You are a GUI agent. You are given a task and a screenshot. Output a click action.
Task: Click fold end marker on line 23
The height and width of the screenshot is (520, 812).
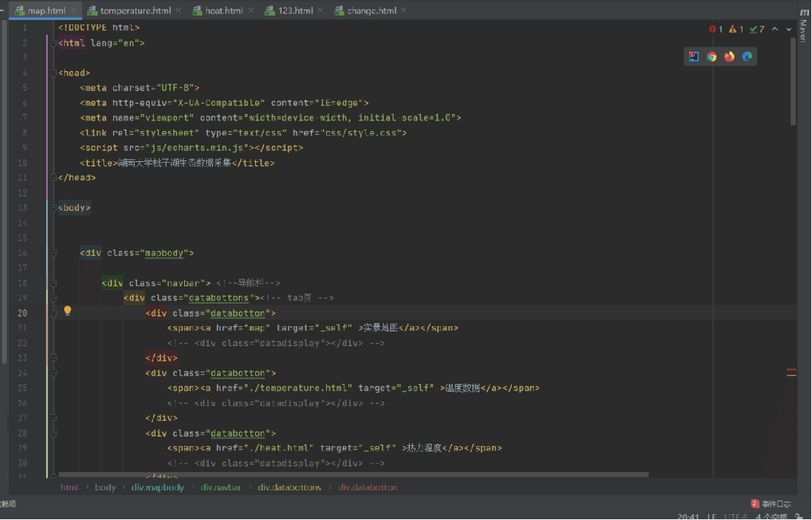(x=53, y=358)
